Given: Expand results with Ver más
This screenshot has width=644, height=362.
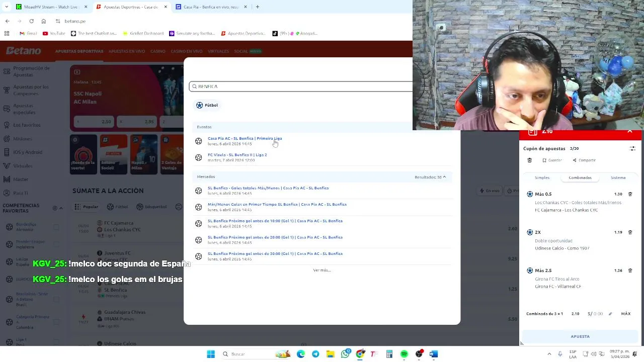Looking at the screenshot, I should point(322,270).
